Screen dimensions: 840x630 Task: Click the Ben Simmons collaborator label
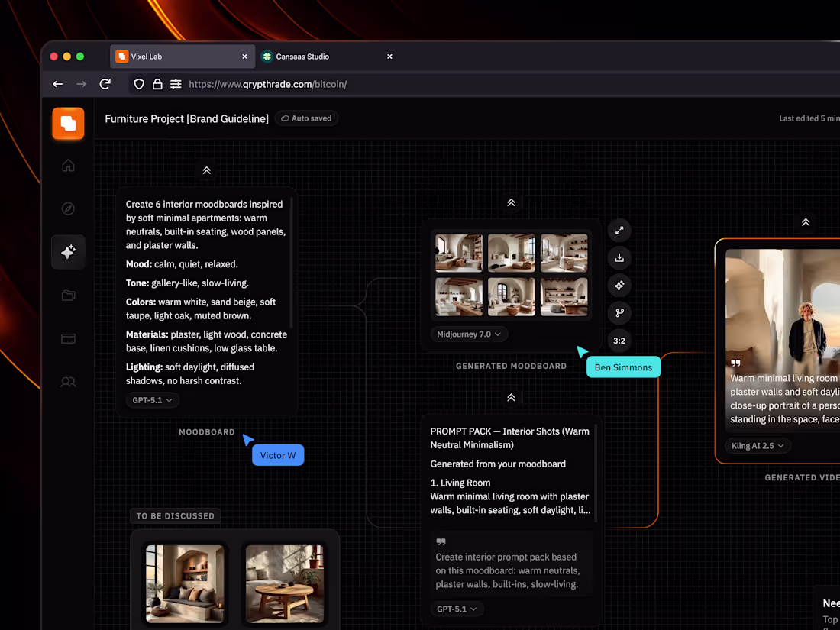[x=623, y=367]
